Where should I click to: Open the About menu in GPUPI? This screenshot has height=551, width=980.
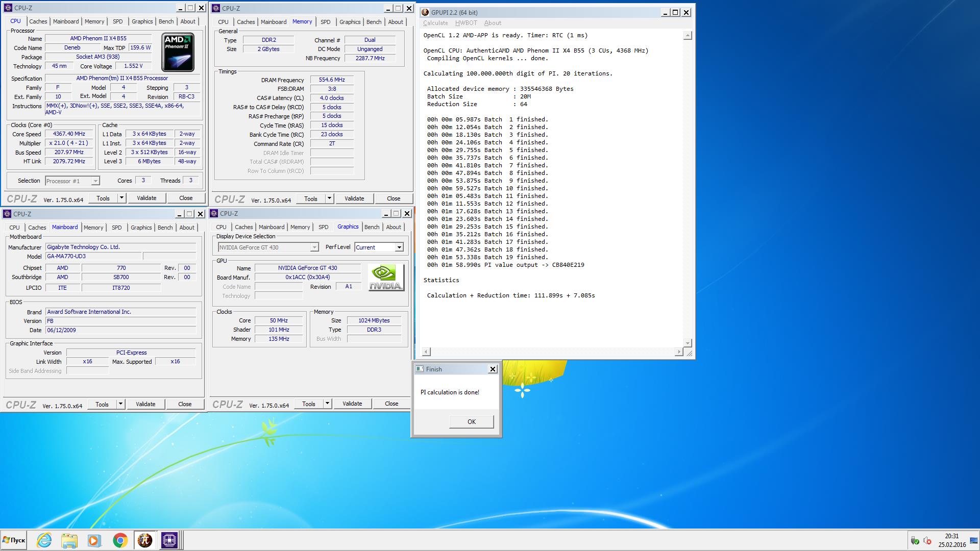pos(493,23)
